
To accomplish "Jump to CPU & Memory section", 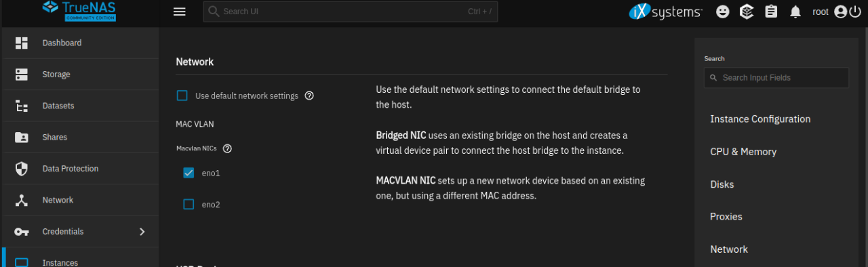I will 743,152.
